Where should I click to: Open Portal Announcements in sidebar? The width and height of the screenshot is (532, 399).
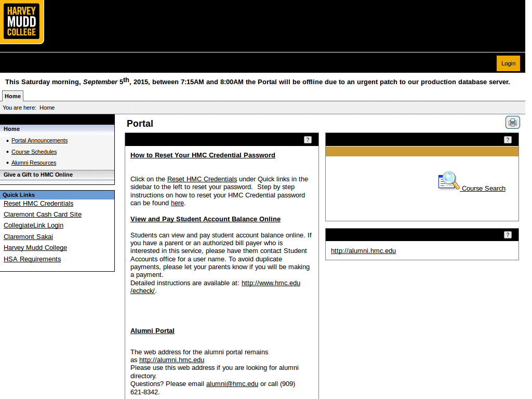(x=39, y=140)
